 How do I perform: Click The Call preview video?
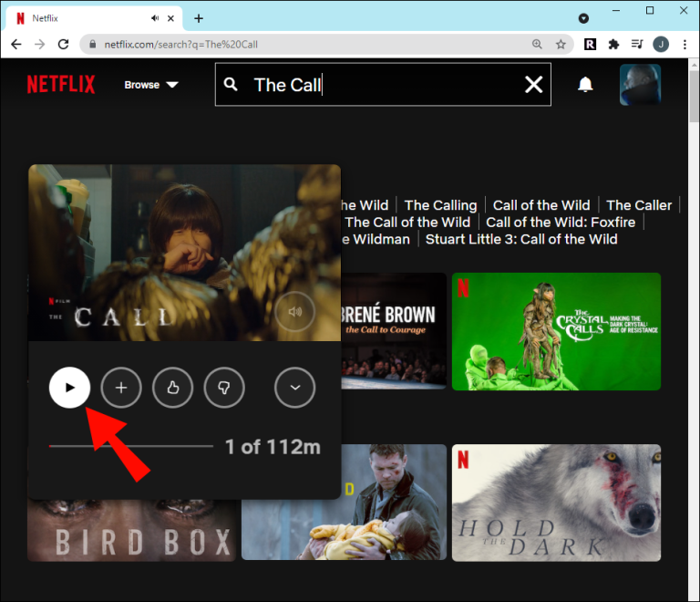(x=184, y=253)
